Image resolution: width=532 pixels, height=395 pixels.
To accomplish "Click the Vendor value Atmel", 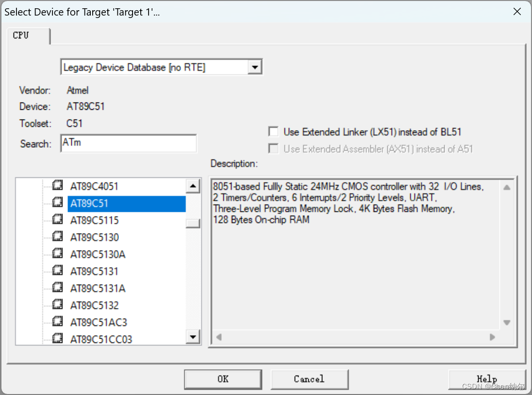I will coord(77,90).
